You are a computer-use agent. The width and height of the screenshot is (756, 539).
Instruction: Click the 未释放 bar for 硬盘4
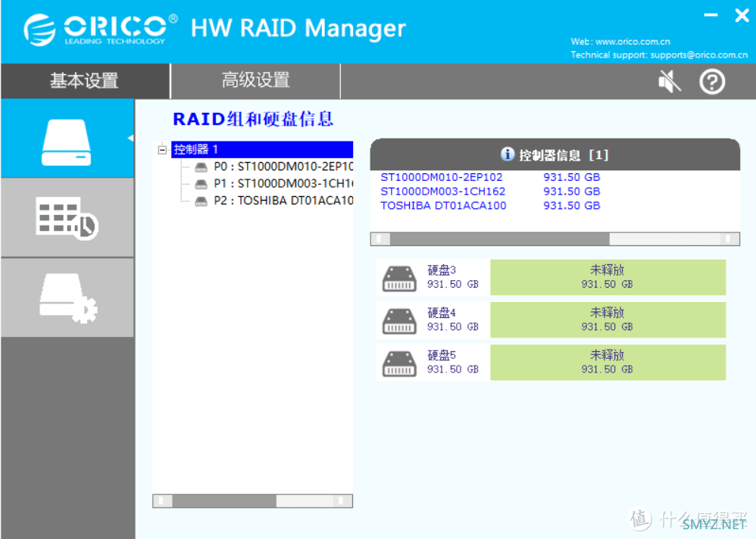[608, 319]
